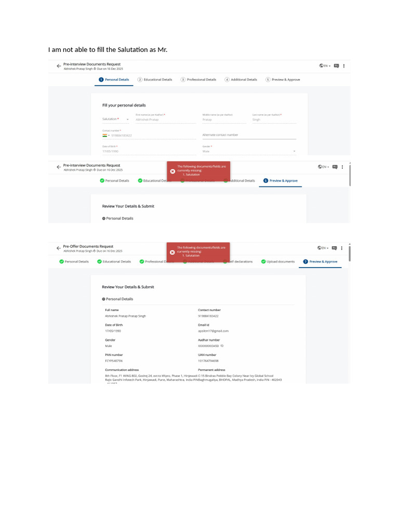The image size is (399, 532).
Task: Select step 2 Educational Details tab
Action: point(155,79)
